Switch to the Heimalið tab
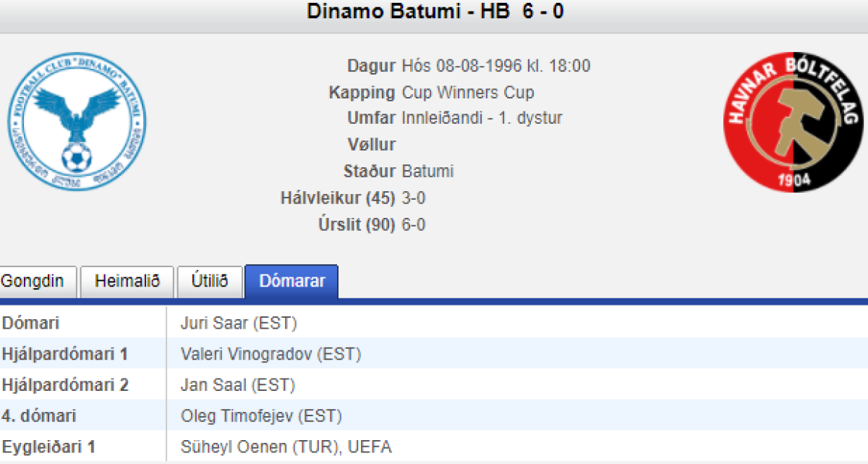This screenshot has width=868, height=464. point(127,282)
